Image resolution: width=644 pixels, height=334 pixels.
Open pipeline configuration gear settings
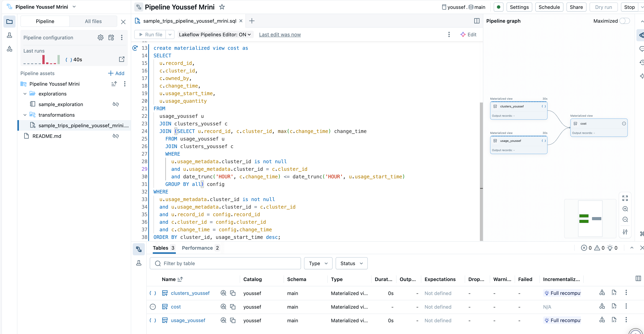[x=100, y=37]
